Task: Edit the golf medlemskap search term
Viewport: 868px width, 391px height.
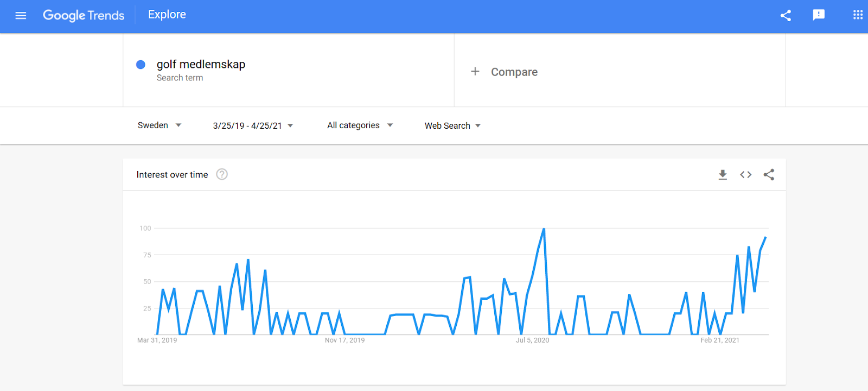Action: point(201,65)
